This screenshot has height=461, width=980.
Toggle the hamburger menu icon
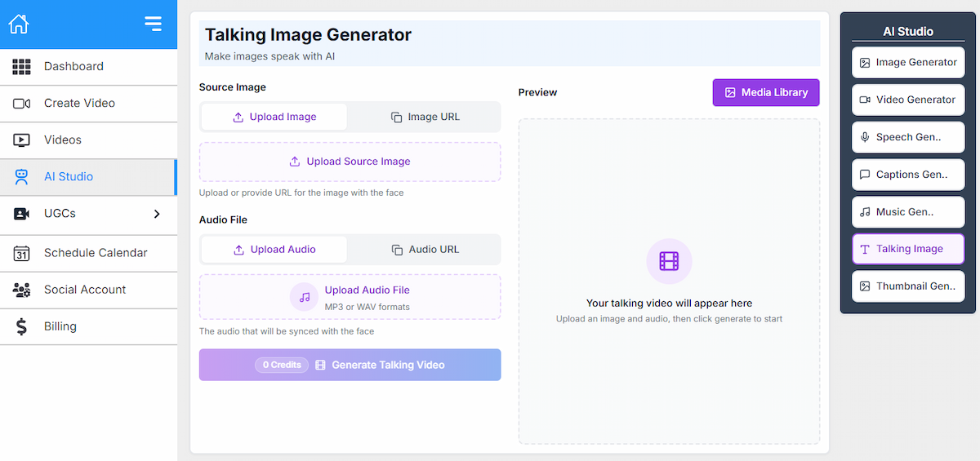(x=153, y=24)
